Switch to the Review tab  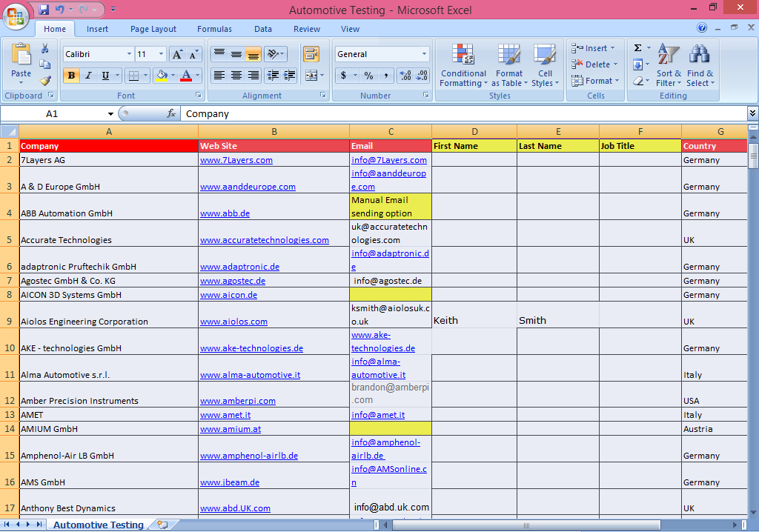(307, 29)
